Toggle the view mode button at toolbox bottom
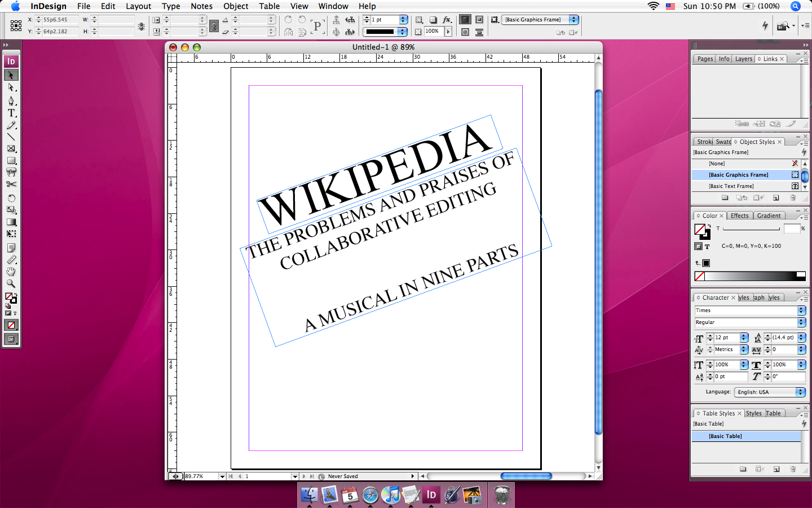Viewport: 812px width, 508px height. (x=11, y=339)
